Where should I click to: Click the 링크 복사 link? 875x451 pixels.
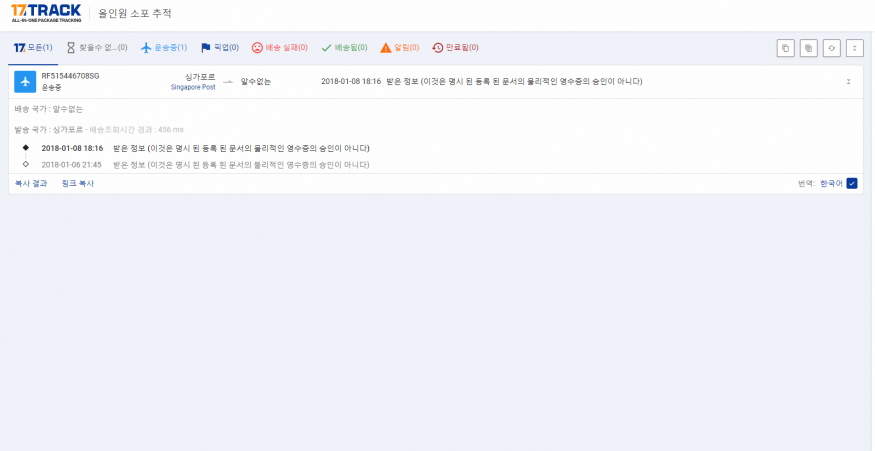coord(78,184)
